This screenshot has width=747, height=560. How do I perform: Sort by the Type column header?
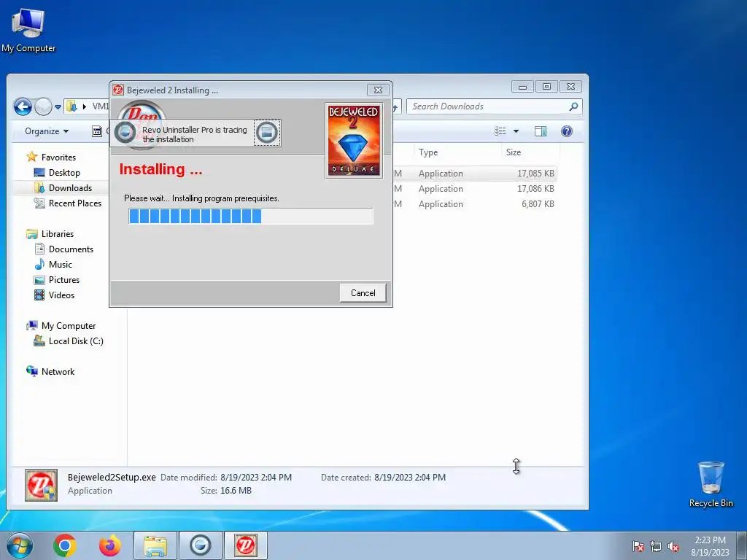427,152
